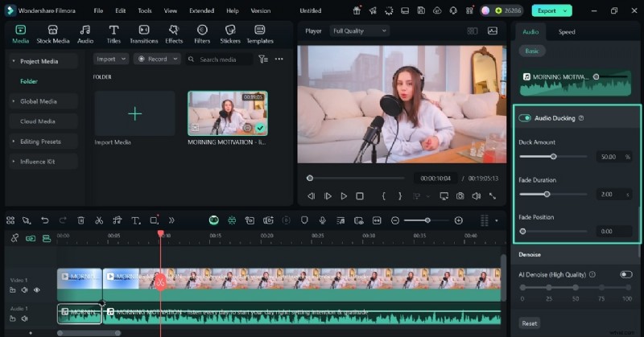Open the Import dropdown
The height and width of the screenshot is (337, 644).
click(111, 59)
